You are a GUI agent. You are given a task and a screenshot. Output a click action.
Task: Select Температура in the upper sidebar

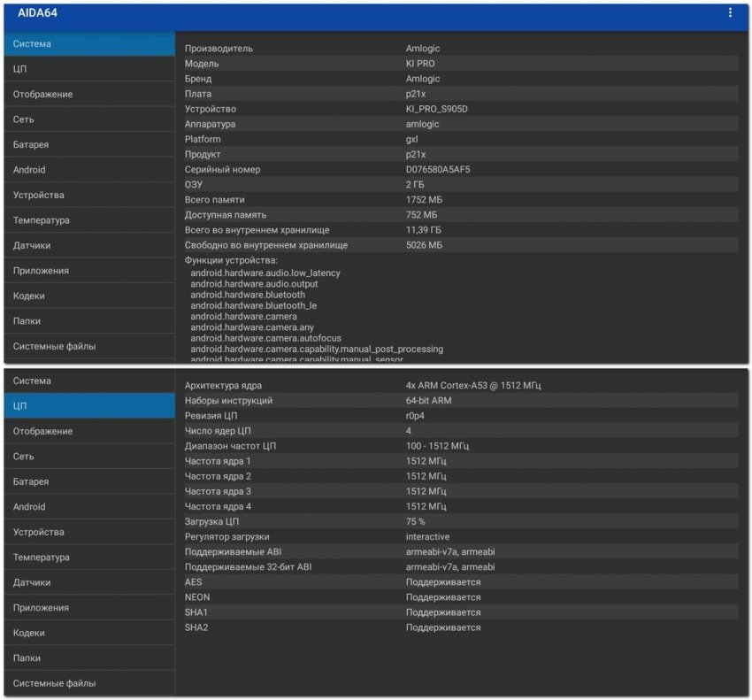89,220
